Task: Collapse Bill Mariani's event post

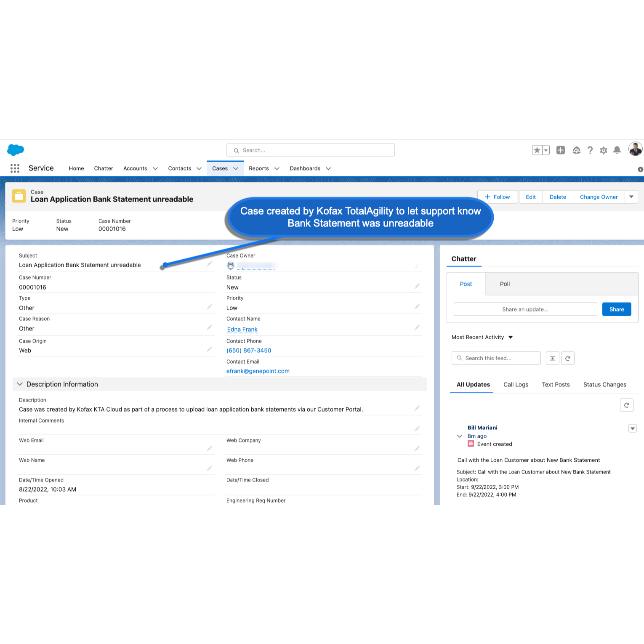Action: pos(460,436)
